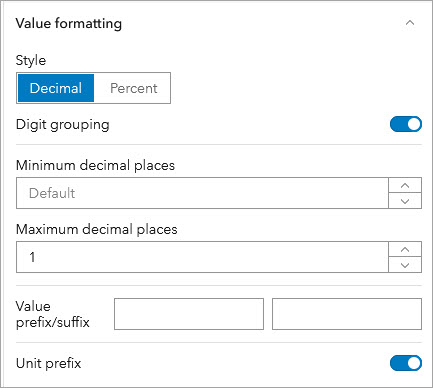
Task: Click the Maximum decimal places field
Action: (x=202, y=257)
